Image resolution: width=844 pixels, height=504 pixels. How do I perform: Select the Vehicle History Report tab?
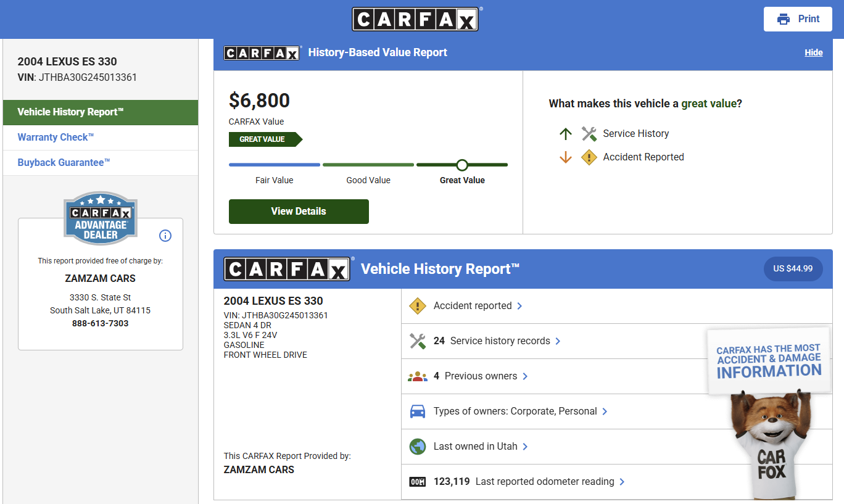click(101, 112)
